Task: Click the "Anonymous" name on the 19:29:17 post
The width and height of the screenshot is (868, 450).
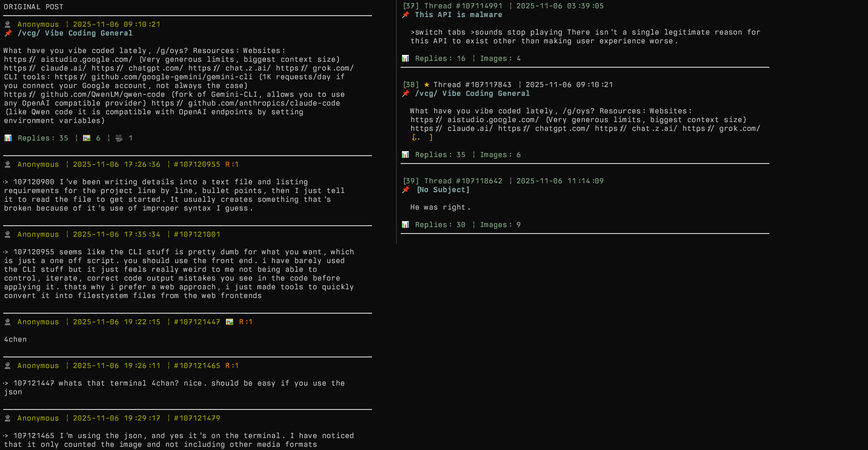Action: (38, 418)
